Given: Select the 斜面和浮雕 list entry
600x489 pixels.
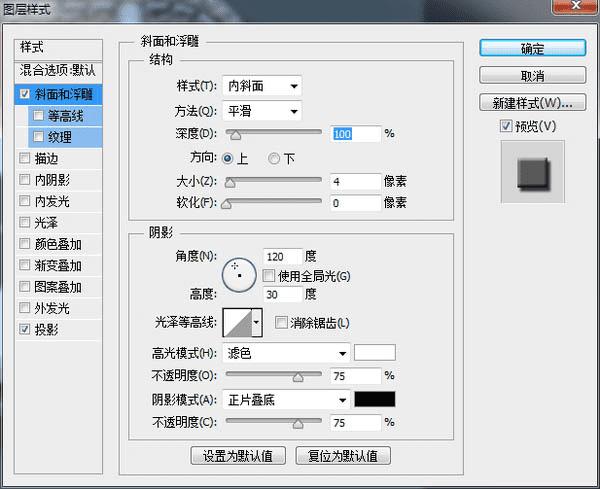Looking at the screenshot, I should coord(64,94).
